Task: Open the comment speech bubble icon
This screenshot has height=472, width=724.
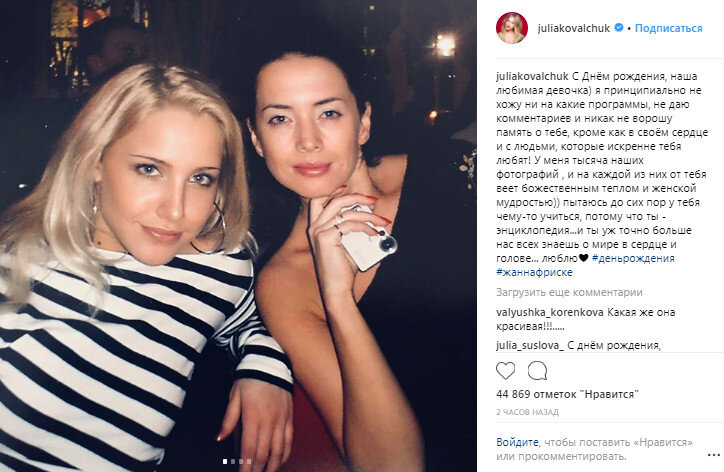Action: [x=537, y=371]
